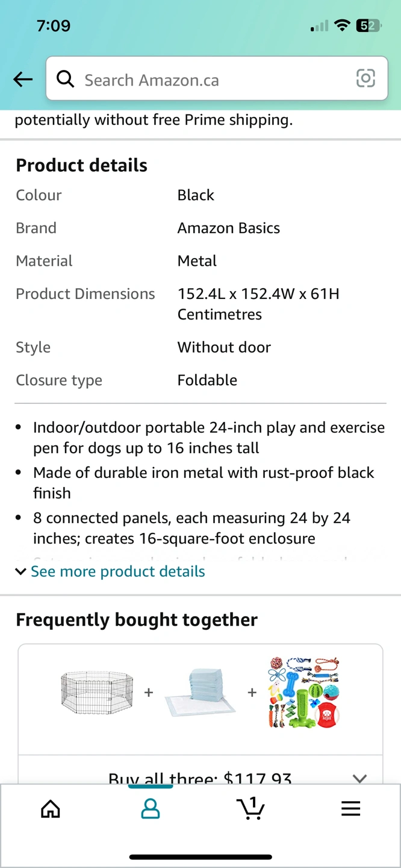Open the hamburger menu tab

(x=350, y=809)
